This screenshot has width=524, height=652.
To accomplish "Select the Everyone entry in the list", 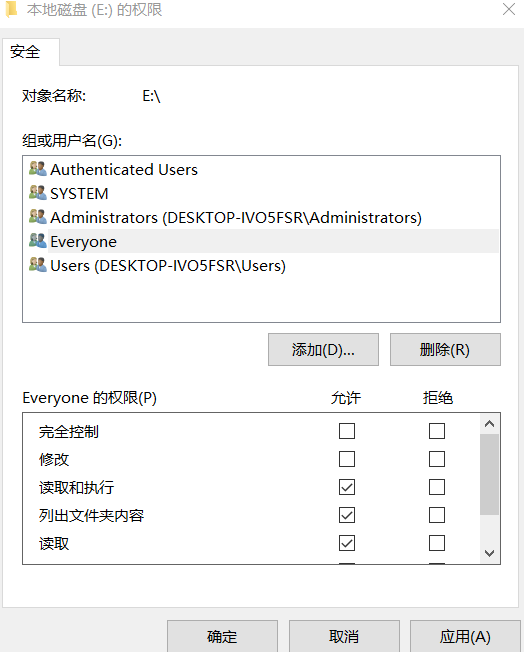I will pos(261,241).
